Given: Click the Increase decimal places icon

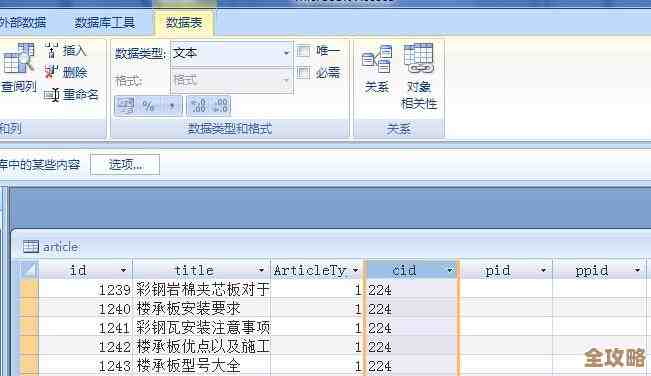Looking at the screenshot, I should 198,105.
